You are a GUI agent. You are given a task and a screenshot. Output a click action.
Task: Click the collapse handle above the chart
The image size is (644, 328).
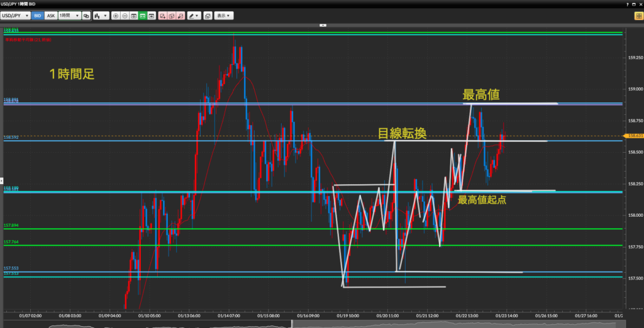pos(322,25)
